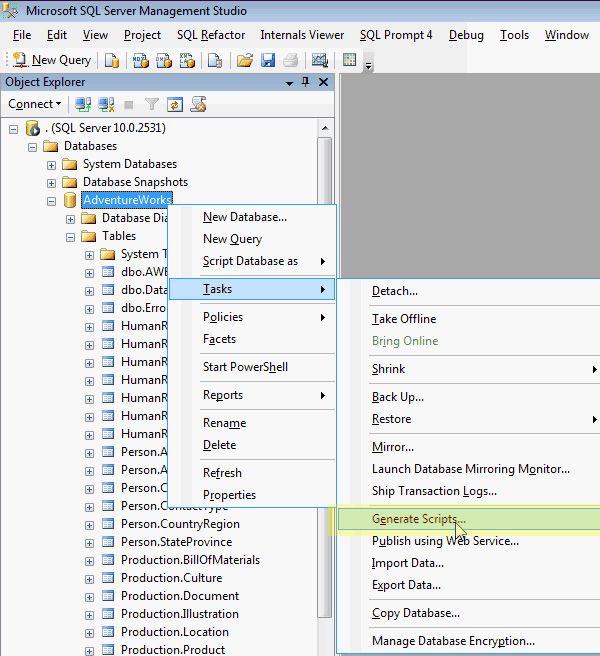
Task: Click the Object Explorer Refresh icon
Action: click(x=175, y=104)
